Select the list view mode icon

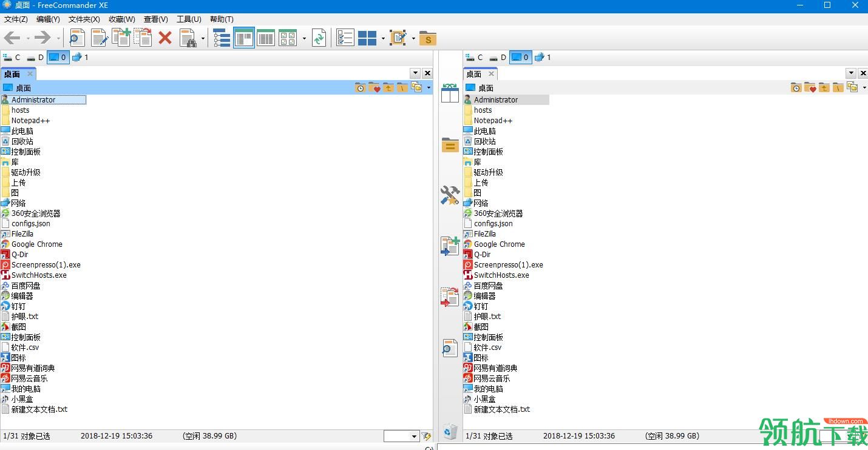pos(244,38)
